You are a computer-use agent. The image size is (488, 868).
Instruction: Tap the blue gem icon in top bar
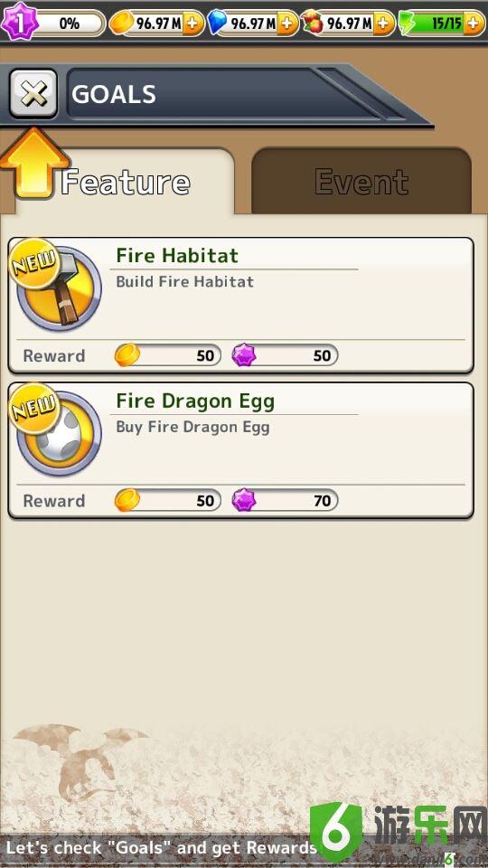[x=217, y=24]
